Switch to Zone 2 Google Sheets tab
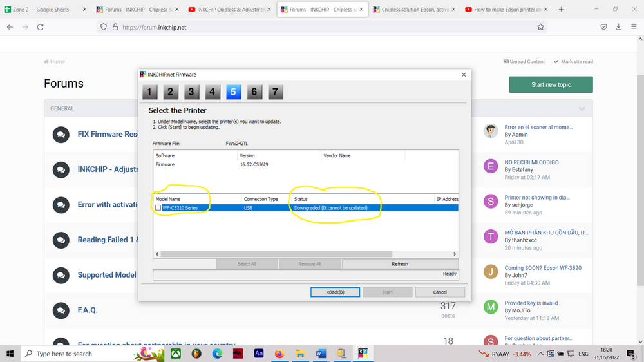This screenshot has width=644, height=362. [41, 10]
